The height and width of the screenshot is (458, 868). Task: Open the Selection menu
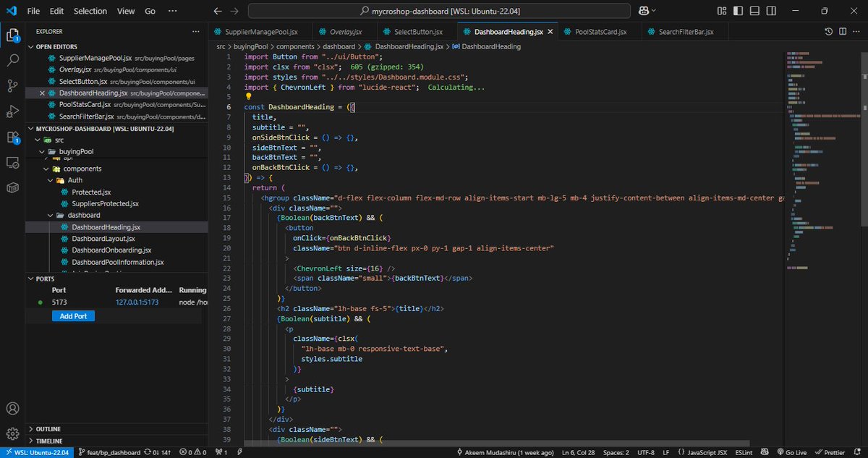pyautogui.click(x=90, y=12)
